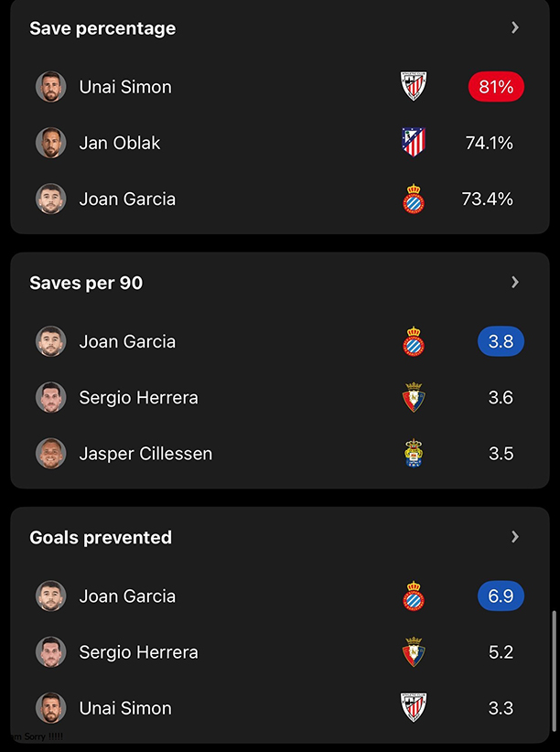Open Joan Garcia name in Goals prevented
560x752 pixels.
(x=127, y=596)
